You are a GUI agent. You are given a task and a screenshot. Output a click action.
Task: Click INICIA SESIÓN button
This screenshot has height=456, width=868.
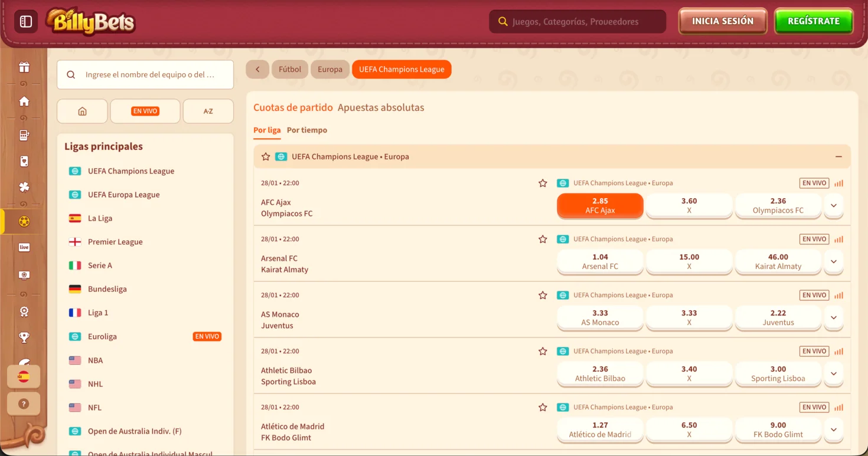723,21
